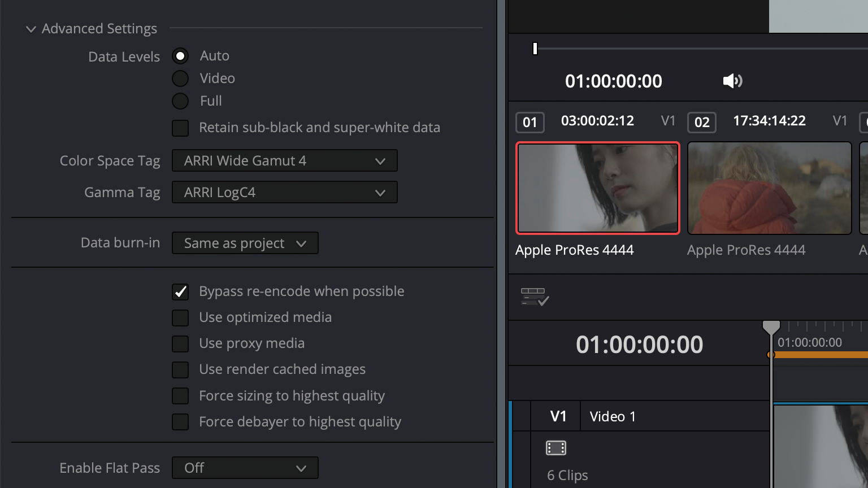Collapse the Advanced Settings section

pyautogui.click(x=31, y=29)
